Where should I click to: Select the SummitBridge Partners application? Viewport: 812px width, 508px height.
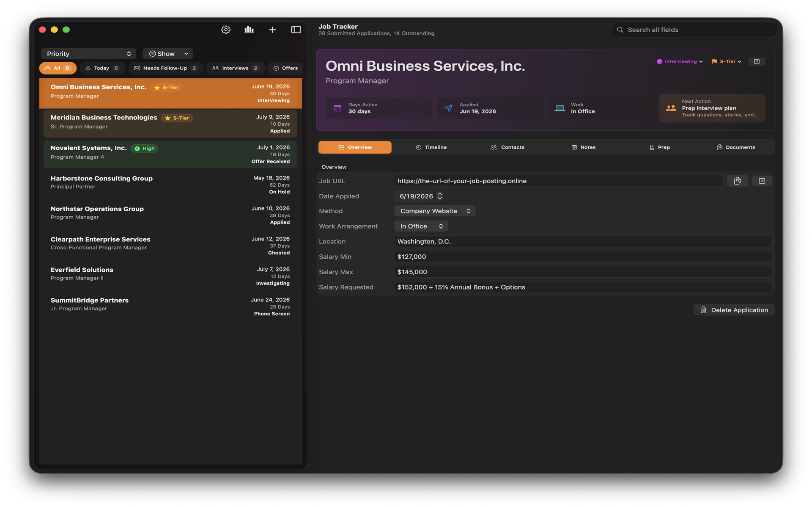[170, 306]
